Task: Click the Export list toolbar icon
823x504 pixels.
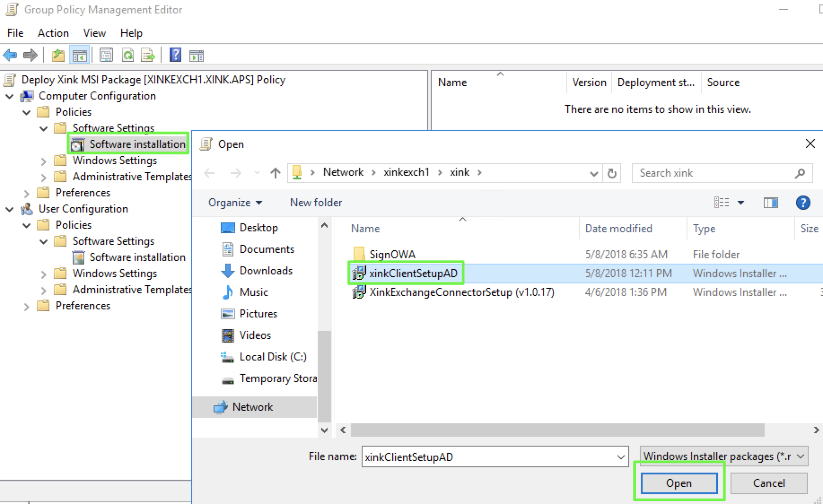Action: 148,56
